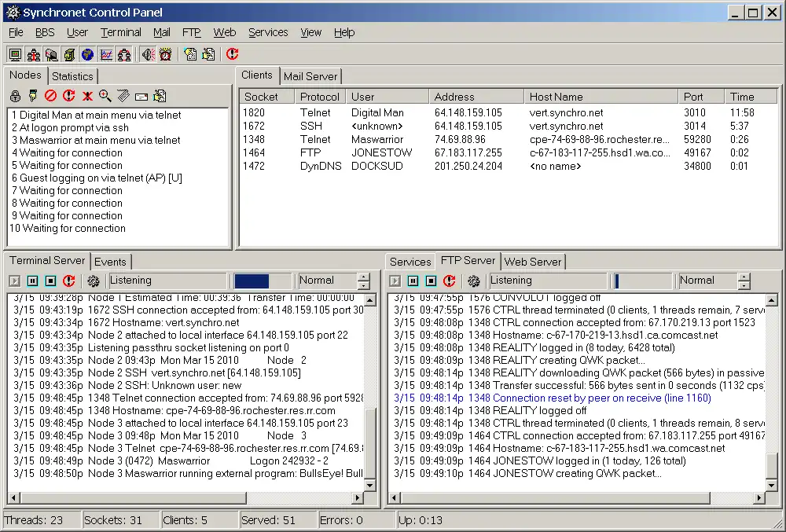Select node 3 Maswarrior in the node list
The image size is (786, 532).
pyautogui.click(x=96, y=140)
